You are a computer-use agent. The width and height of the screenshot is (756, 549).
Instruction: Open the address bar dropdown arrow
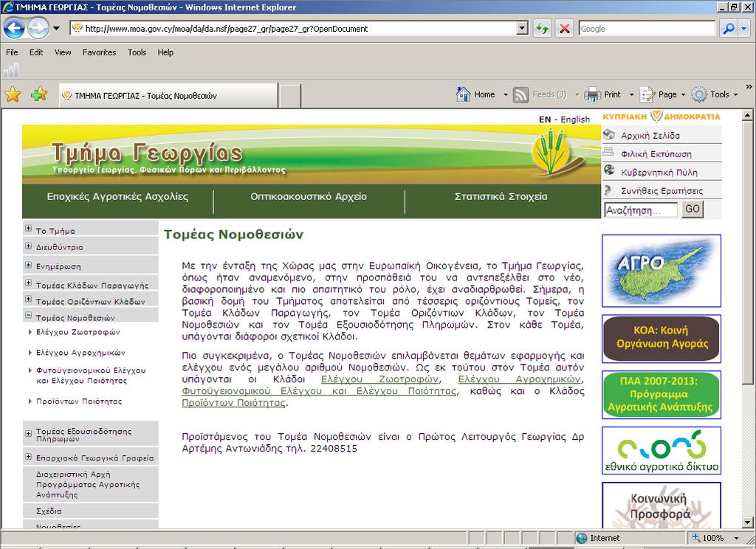pos(523,29)
